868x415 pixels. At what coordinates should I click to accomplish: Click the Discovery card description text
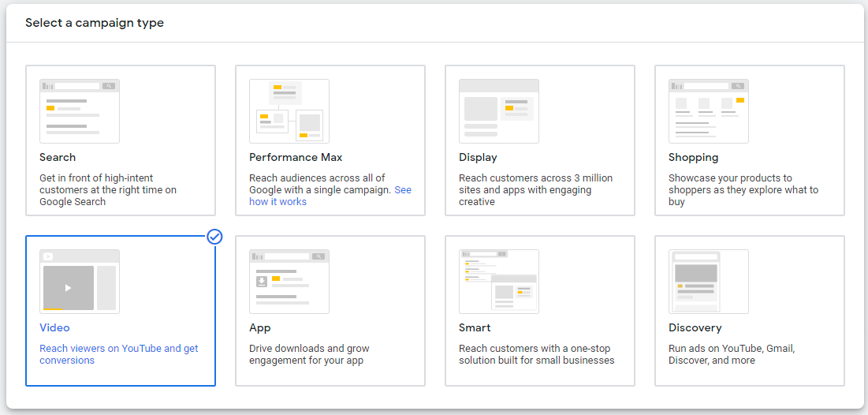pyautogui.click(x=732, y=354)
